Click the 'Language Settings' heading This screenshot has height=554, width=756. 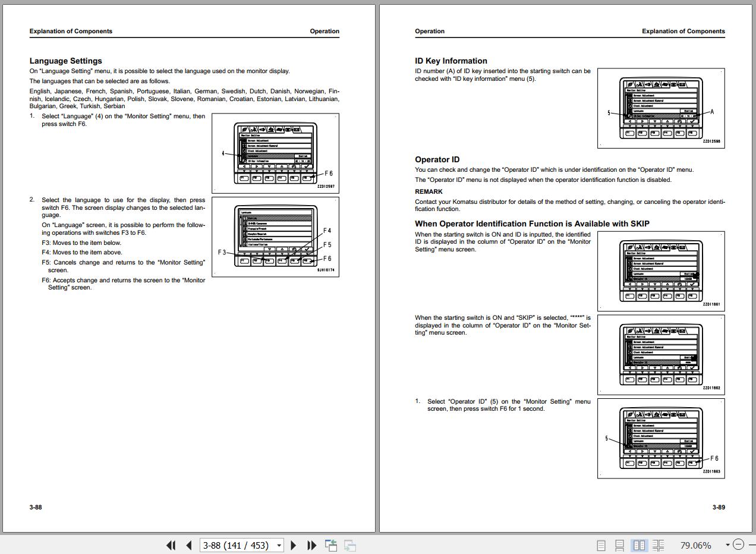66,61
